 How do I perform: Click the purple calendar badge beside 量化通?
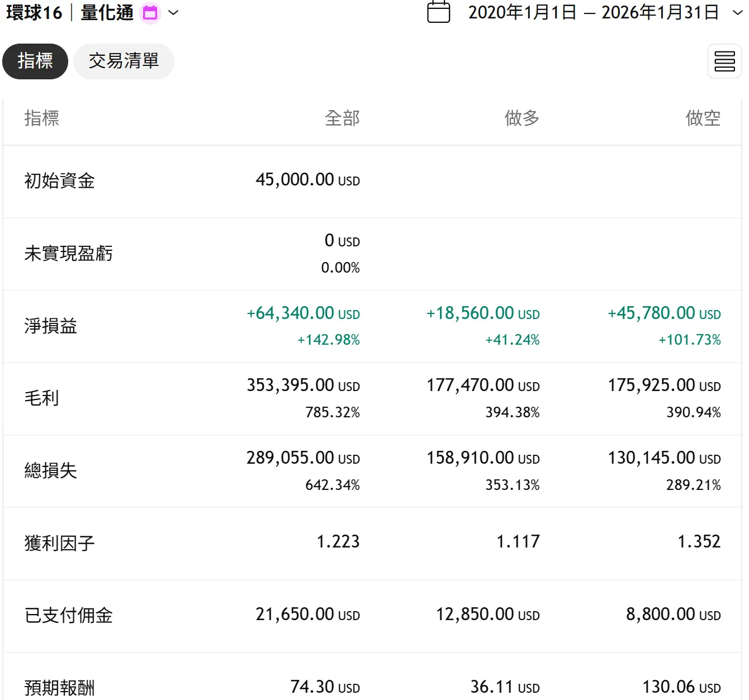pos(150,13)
